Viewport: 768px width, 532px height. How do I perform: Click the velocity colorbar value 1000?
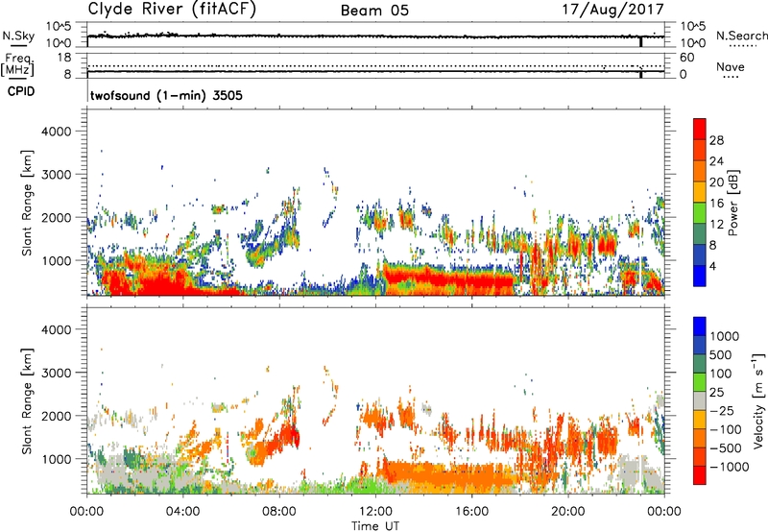tap(725, 336)
